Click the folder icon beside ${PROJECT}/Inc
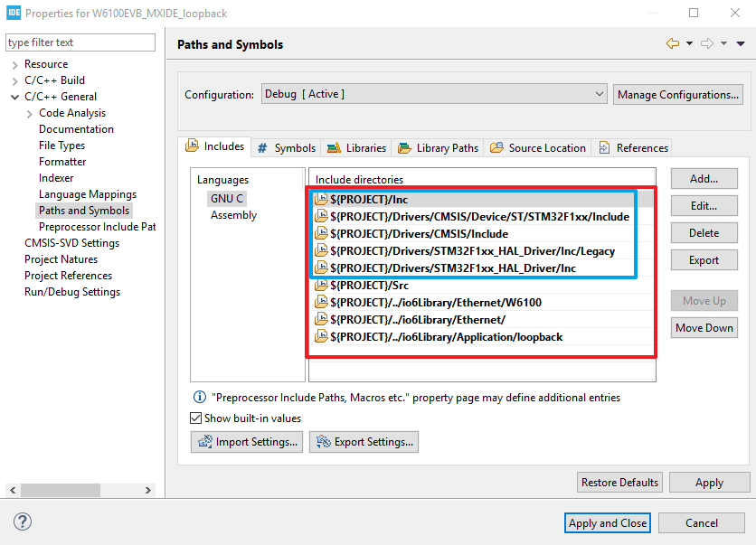756x545 pixels. (321, 199)
